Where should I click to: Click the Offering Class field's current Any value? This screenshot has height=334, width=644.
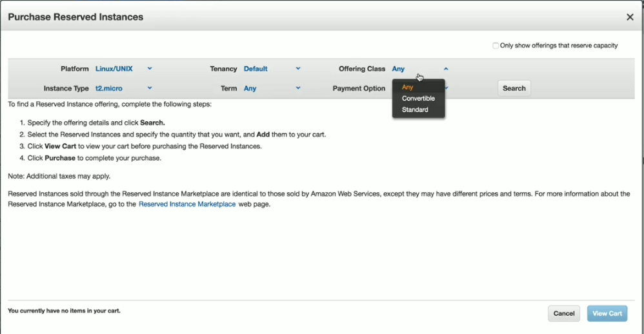[x=398, y=69]
